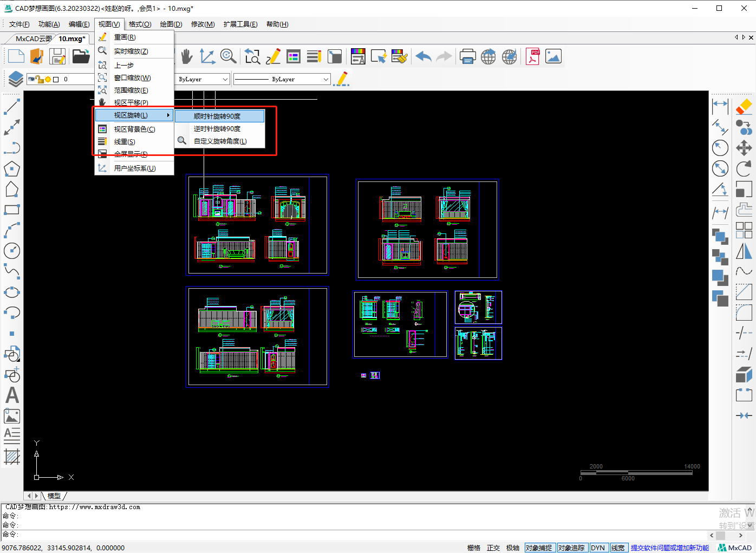756x553 pixels.
Task: Click the Print icon
Action: point(467,56)
